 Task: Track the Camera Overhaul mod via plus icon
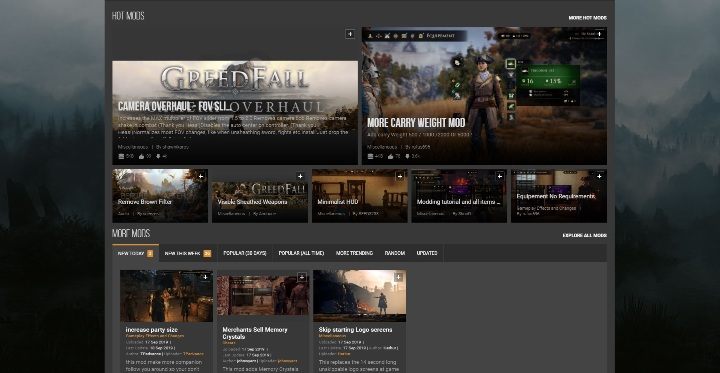(x=350, y=34)
